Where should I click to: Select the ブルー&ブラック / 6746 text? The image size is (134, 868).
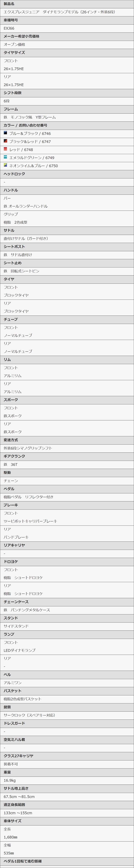pos(30,134)
